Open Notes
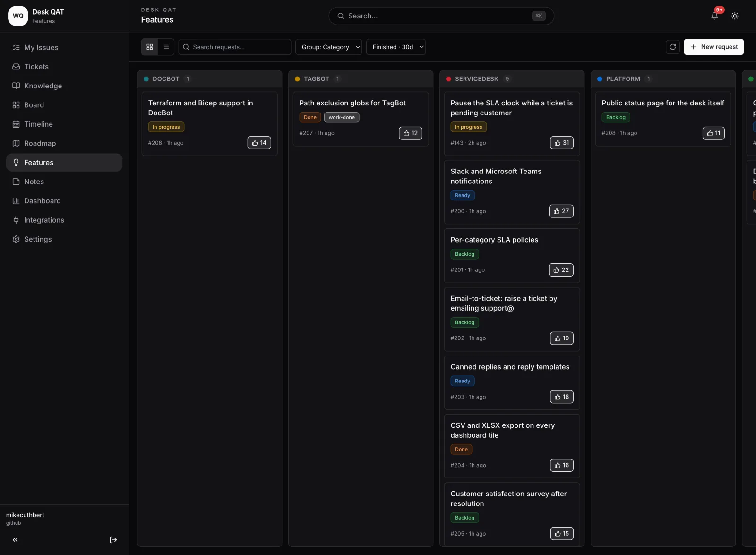Screen dimensions: 756x555 coord(64,182)
